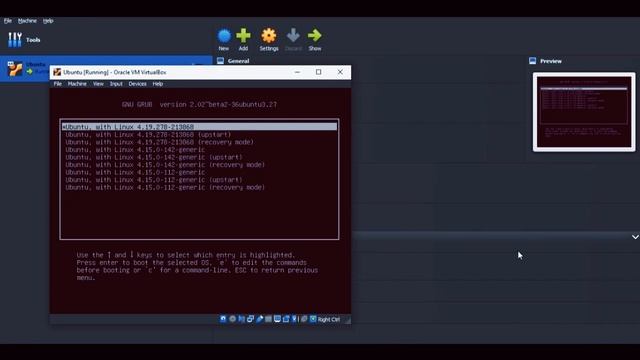Open File menu in Ubuntu VM window
Screen dimensions: 640x360
(x=58, y=84)
